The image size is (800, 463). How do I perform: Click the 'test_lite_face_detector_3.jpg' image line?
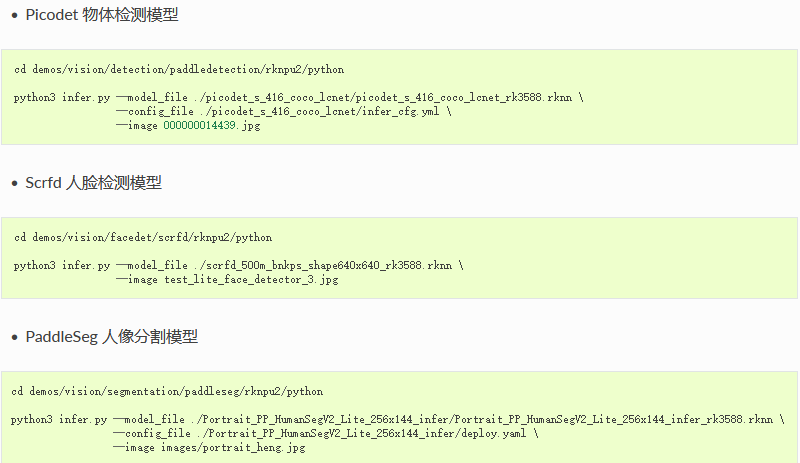tap(227, 280)
